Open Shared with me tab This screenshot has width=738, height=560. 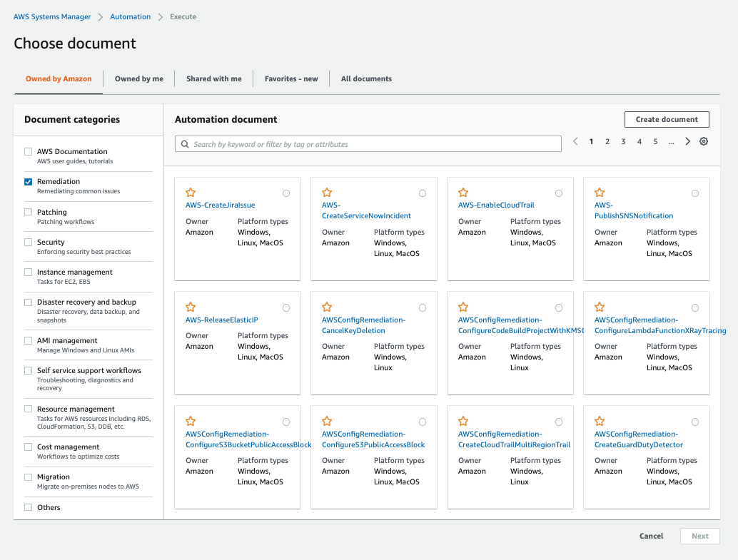pos(213,78)
